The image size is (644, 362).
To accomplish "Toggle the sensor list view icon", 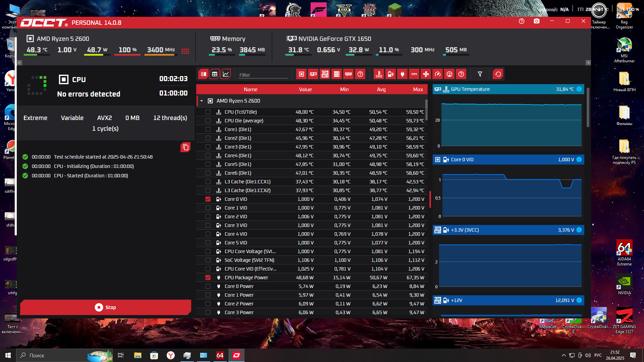I will coord(203,74).
